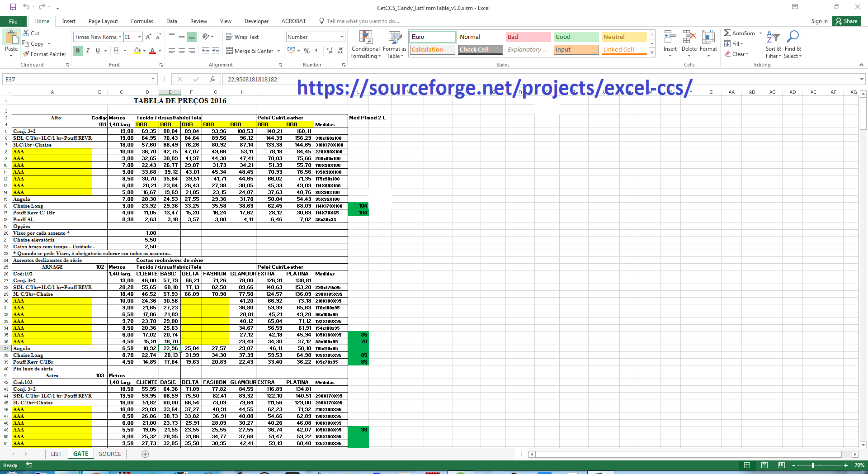The width and height of the screenshot is (868, 474).
Task: Click the Share button
Action: pyautogui.click(x=846, y=21)
